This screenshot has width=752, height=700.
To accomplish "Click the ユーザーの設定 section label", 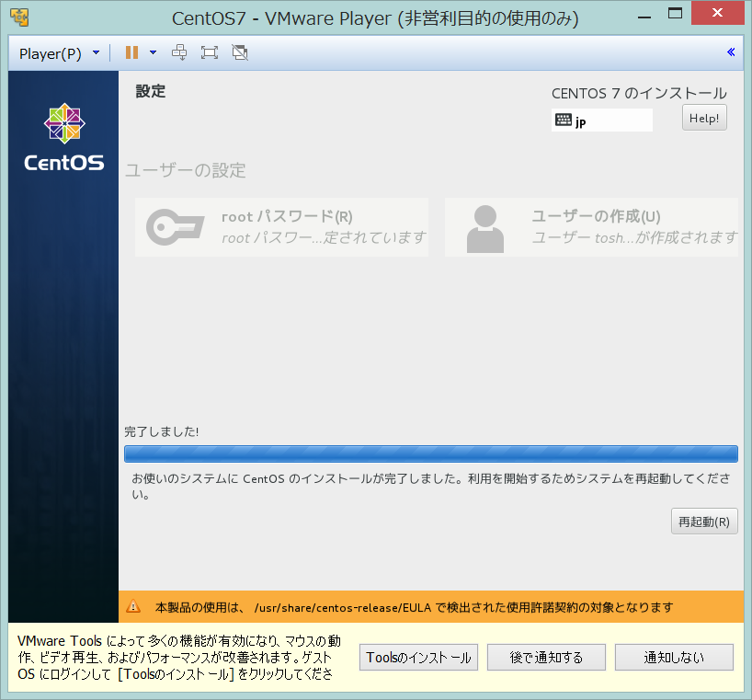I will pos(185,170).
